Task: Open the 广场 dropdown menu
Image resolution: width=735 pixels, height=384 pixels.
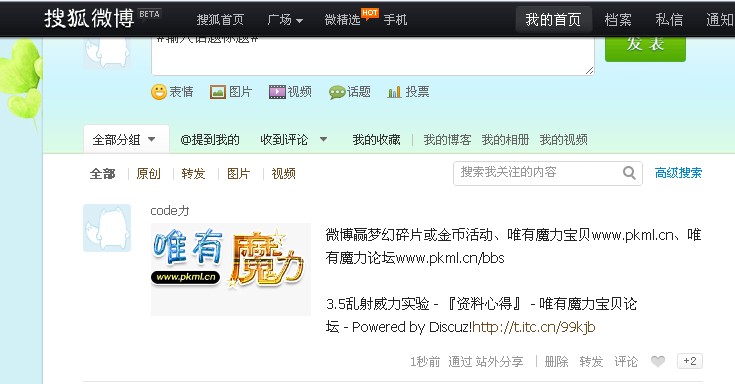Action: point(285,20)
